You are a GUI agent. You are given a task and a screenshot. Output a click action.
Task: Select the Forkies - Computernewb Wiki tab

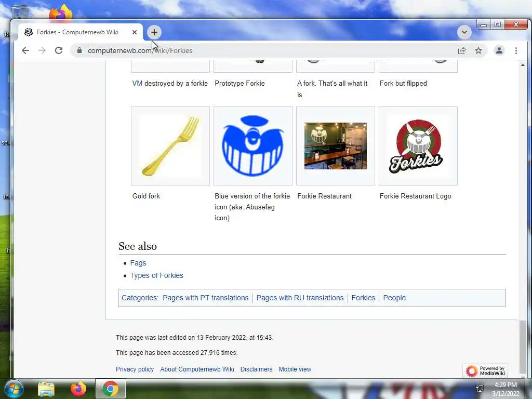coord(79,32)
